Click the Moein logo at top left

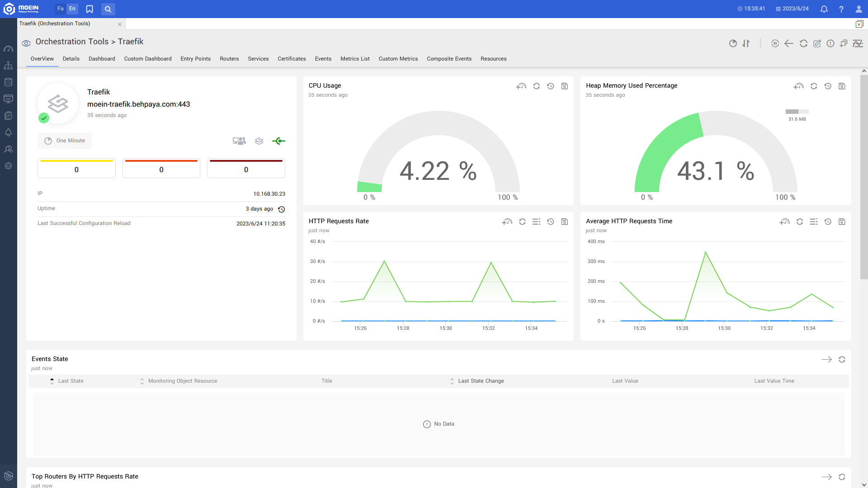point(21,9)
